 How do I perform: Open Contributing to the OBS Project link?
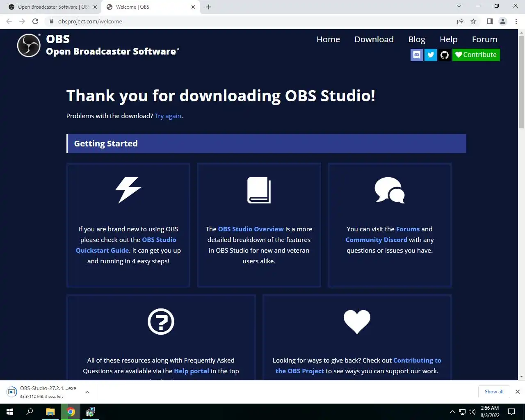358,365
